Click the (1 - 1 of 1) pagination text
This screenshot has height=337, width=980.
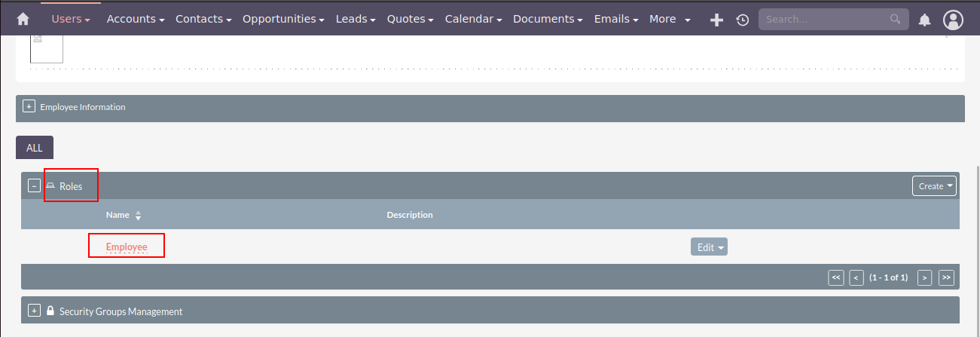(x=888, y=277)
